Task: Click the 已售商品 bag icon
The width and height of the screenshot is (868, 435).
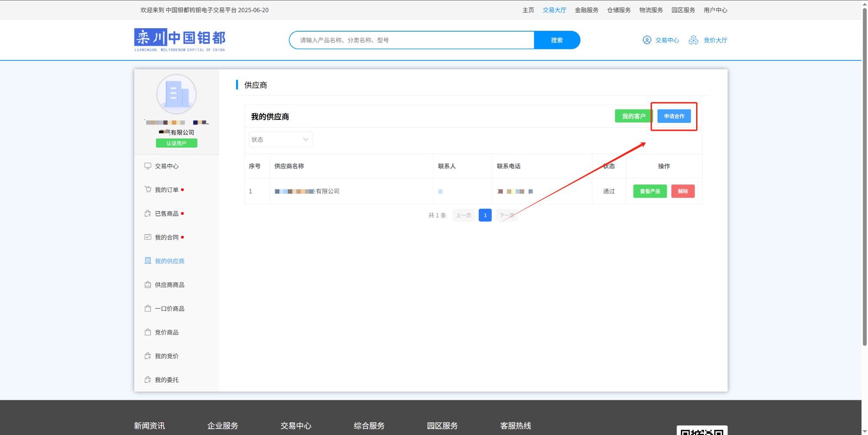Action: 148,214
